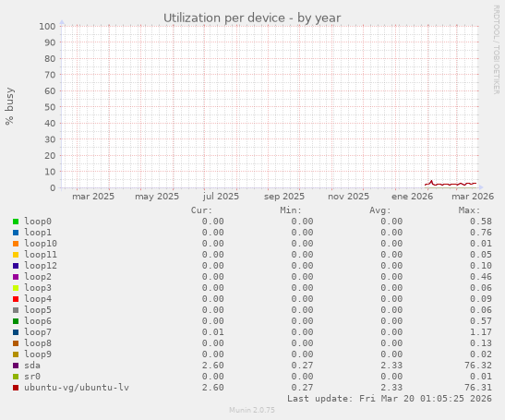Select the loop6 legend label
Image resolution: width=505 pixels, height=420 pixels.
click(x=38, y=321)
